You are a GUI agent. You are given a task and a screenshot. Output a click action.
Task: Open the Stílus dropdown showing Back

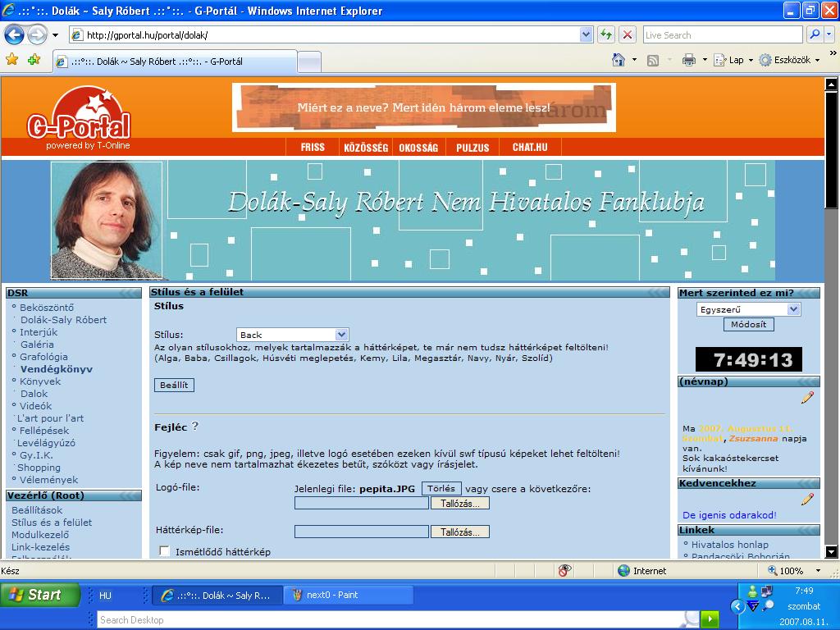[x=293, y=335]
